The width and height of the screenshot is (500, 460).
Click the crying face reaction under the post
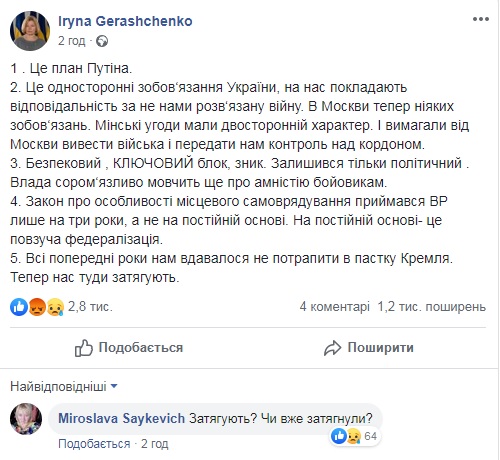(55, 307)
